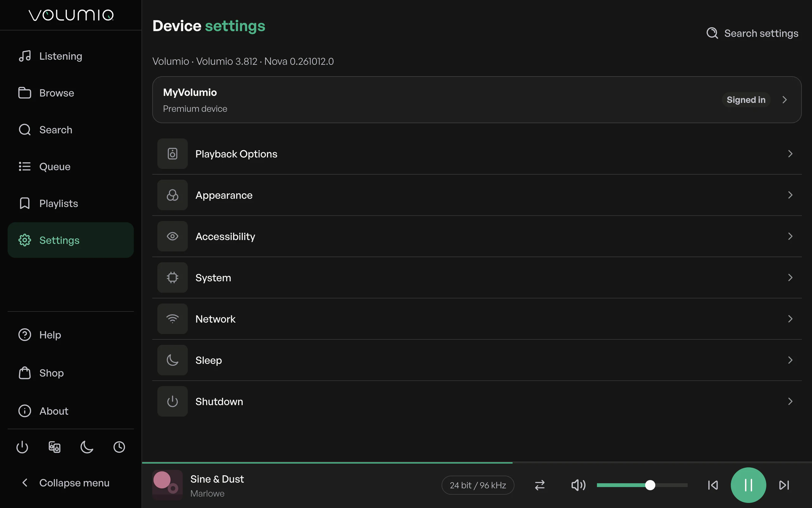Click the clock timer icon
Viewport: 812px width, 508px height.
(119, 447)
